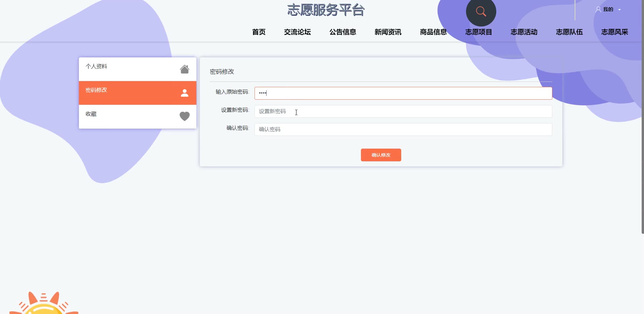Screen dimensions: 644x314
Task: Click the user profile icon beside 我的
Action: [x=598, y=9]
